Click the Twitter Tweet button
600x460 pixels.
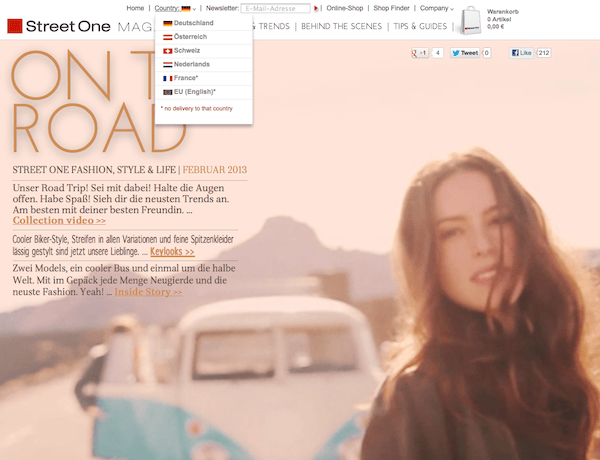pyautogui.click(x=465, y=53)
